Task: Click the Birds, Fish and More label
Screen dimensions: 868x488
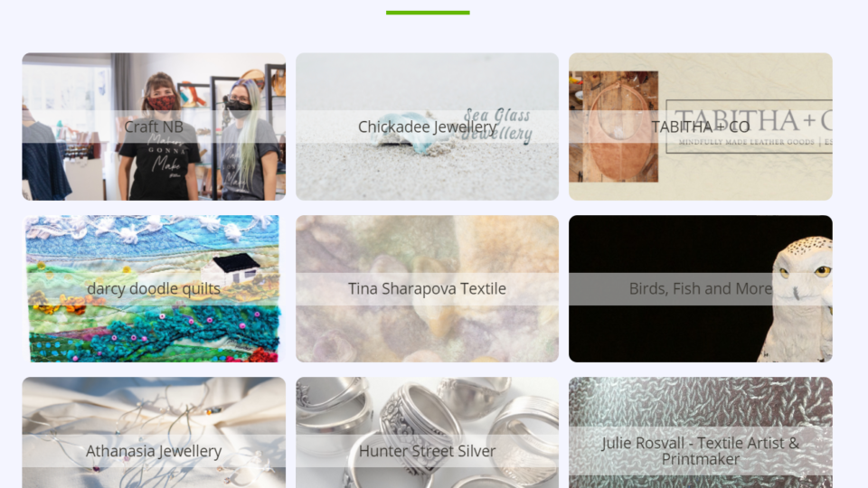Action: coord(701,289)
